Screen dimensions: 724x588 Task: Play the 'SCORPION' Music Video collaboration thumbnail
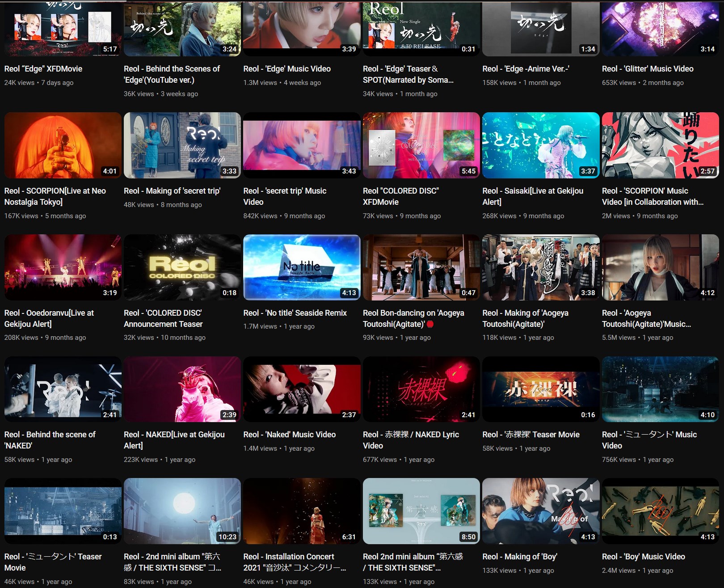coord(661,145)
